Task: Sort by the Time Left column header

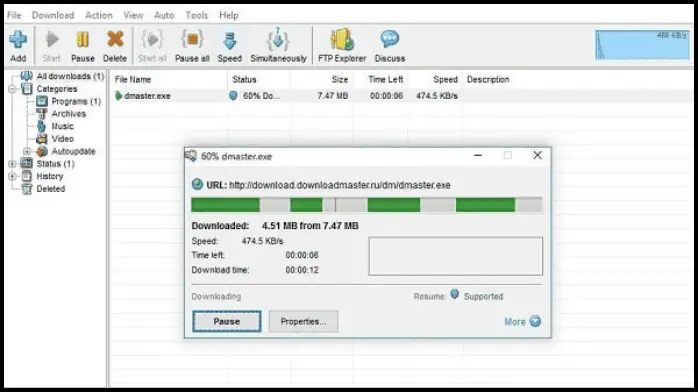Action: (x=381, y=80)
